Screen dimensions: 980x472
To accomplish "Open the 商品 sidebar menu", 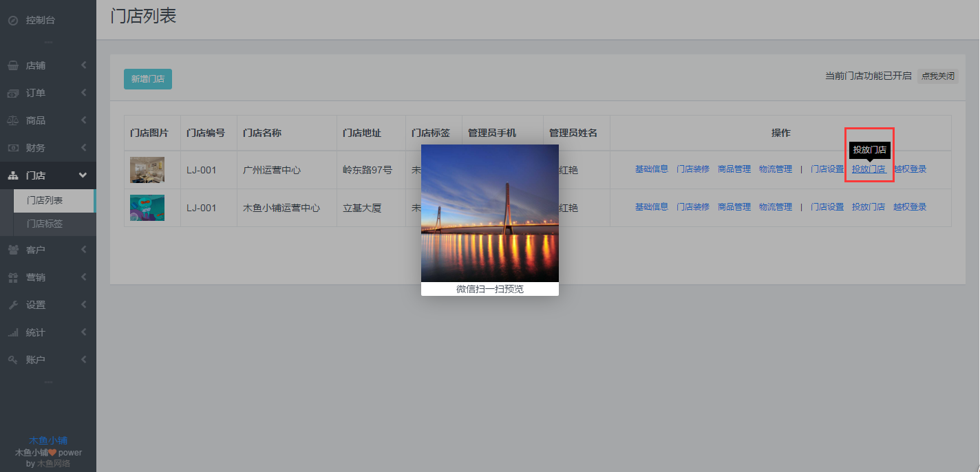I will 48,120.
